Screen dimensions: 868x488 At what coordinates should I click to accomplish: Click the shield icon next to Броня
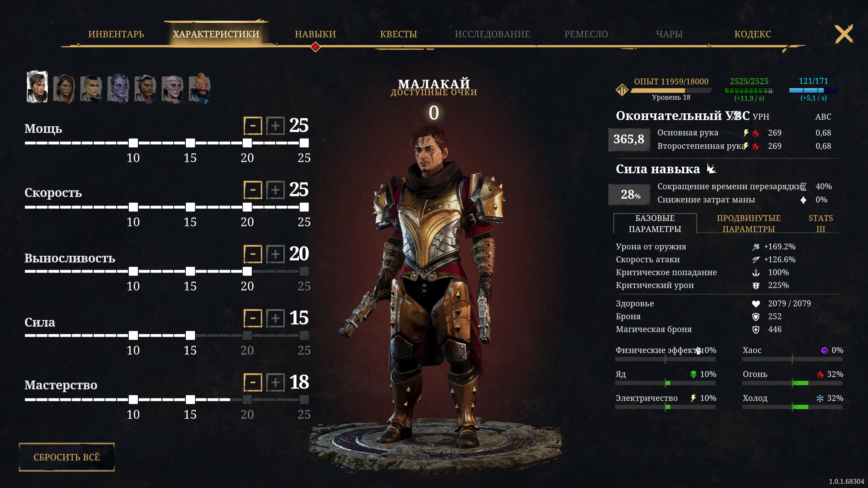pos(756,317)
